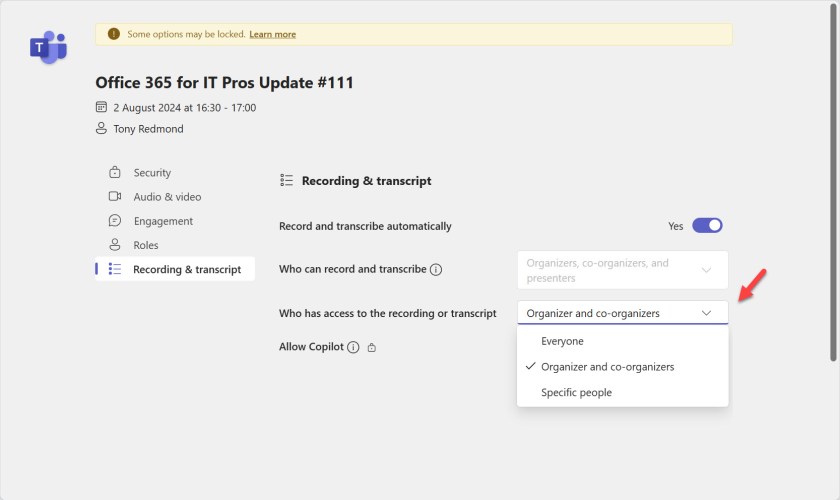The width and height of the screenshot is (840, 500).
Task: Select the Roles tab
Action: (175, 245)
